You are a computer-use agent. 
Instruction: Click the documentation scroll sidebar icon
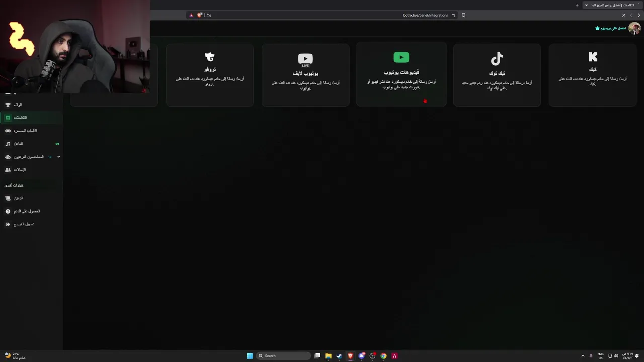point(8,198)
